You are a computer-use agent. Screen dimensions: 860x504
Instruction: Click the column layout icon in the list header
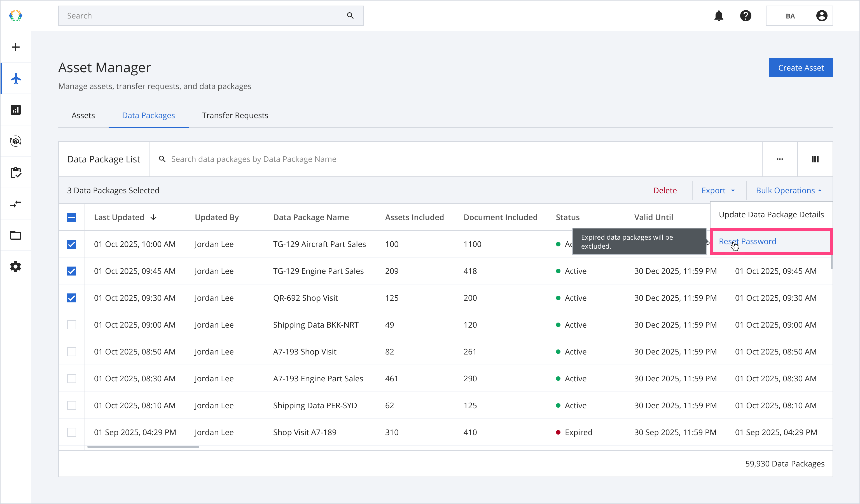(815, 159)
